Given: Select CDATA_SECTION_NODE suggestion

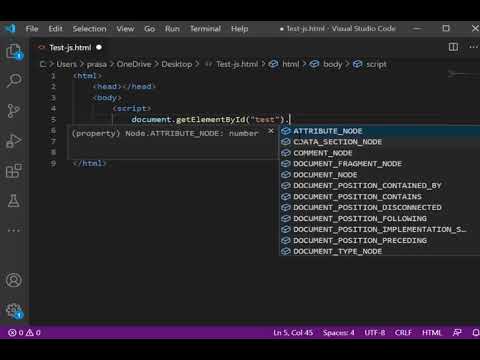Looking at the screenshot, I should tap(379, 142).
